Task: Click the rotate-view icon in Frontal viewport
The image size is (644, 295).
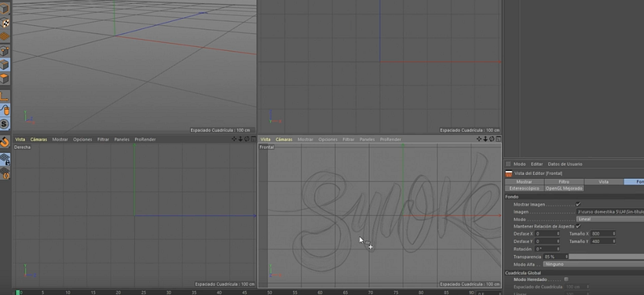Action: 492,139
